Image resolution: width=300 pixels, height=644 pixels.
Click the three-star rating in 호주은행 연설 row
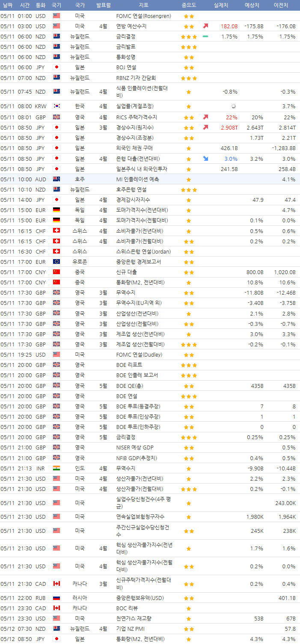[189, 189]
